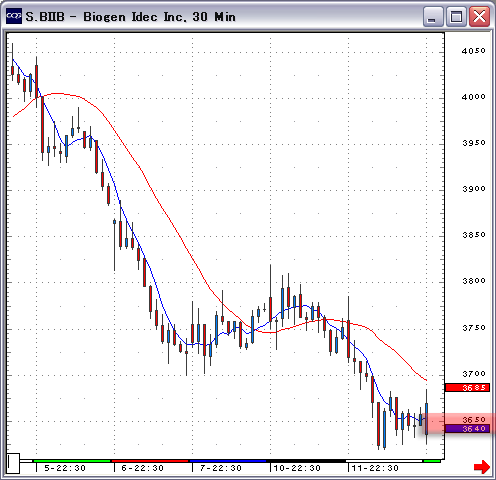This screenshot has height=480, width=496.
Task: Click the 5-22:30 time axis label
Action: (x=65, y=468)
